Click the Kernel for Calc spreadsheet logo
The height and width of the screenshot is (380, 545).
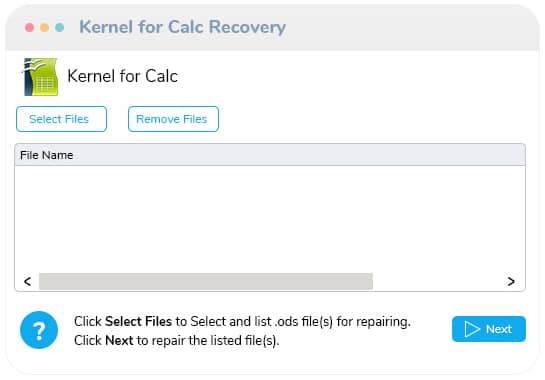(x=40, y=76)
